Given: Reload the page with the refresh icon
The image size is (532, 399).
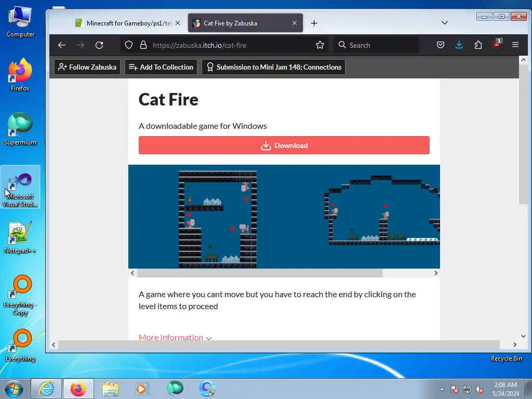Looking at the screenshot, I should coord(99,45).
